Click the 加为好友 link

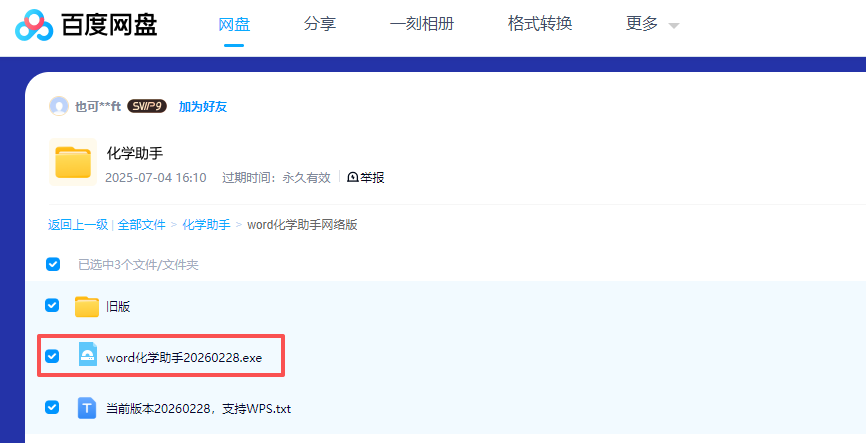pyautogui.click(x=209, y=106)
